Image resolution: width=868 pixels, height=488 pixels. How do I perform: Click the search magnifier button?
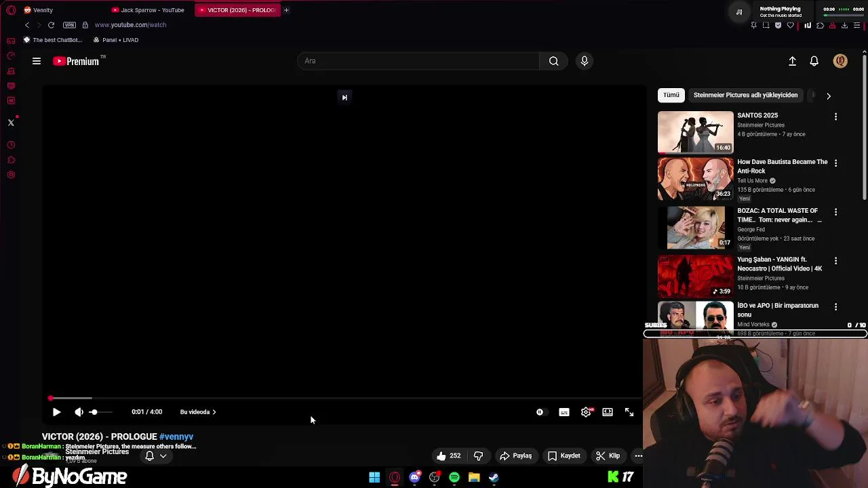coord(554,61)
